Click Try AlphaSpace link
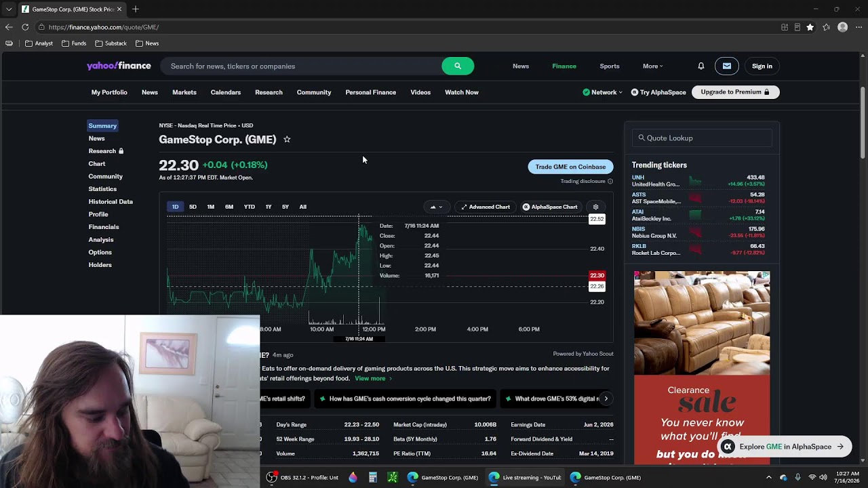Screen dimensions: 868x488 pyautogui.click(x=658, y=92)
